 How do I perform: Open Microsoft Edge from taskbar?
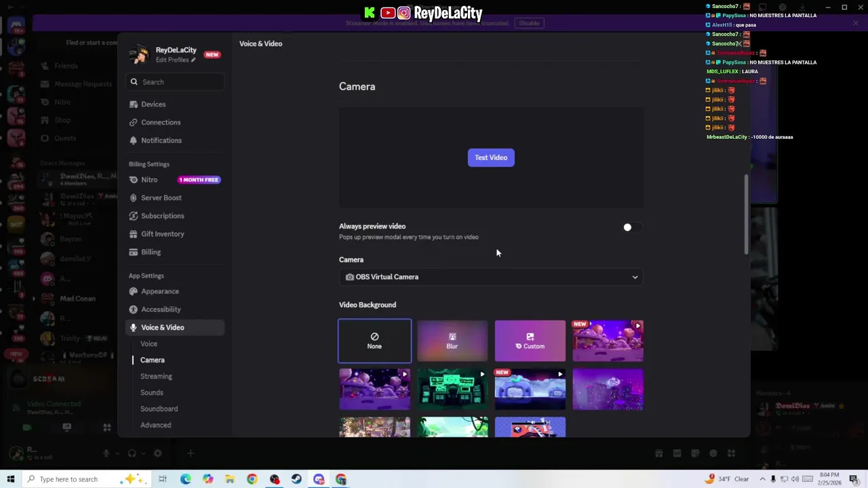coord(185,479)
